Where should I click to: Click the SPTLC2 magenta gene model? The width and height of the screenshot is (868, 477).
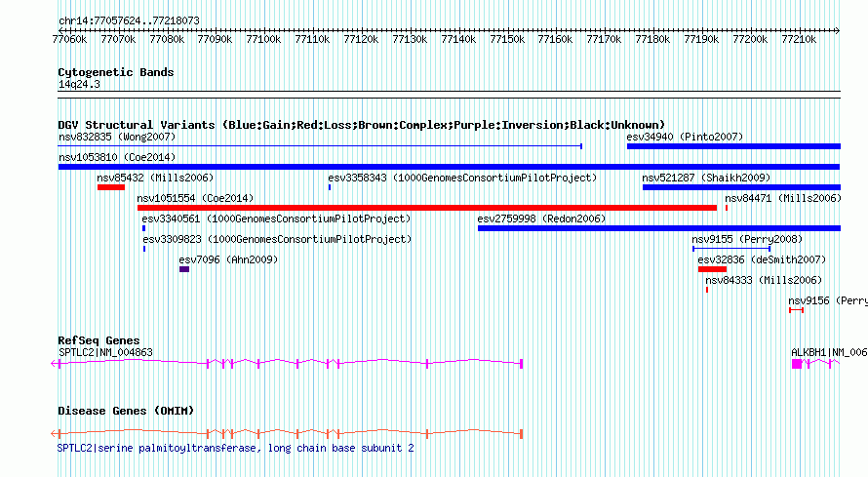tap(287, 364)
